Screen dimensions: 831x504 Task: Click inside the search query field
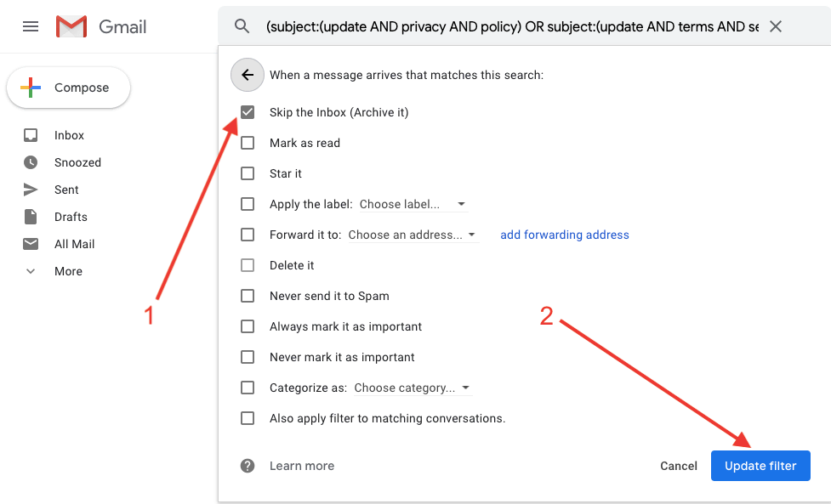tap(512, 26)
